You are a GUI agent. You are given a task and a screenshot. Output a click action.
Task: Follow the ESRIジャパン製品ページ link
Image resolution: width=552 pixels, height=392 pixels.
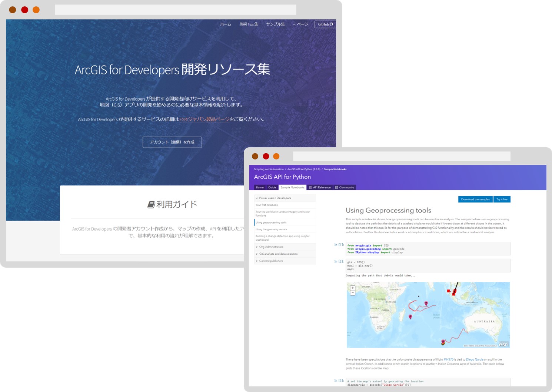point(204,119)
